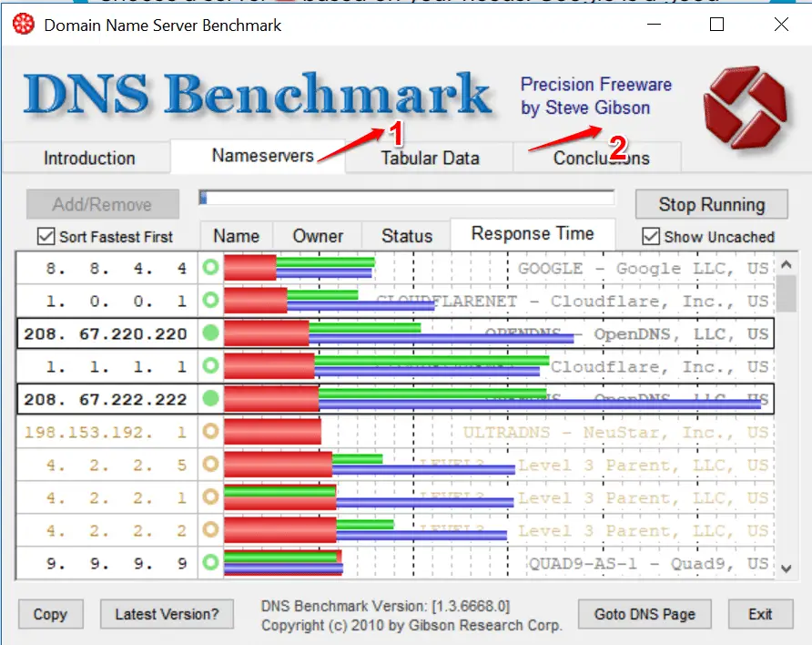
Task: Click status circle for 1.1.1.1
Action: pyautogui.click(x=211, y=365)
